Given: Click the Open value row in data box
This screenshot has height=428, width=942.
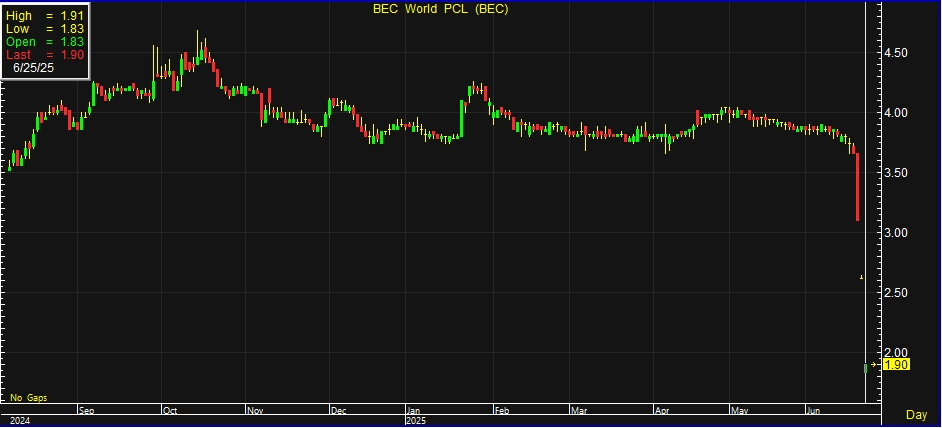Looking at the screenshot, I should tap(46, 42).
